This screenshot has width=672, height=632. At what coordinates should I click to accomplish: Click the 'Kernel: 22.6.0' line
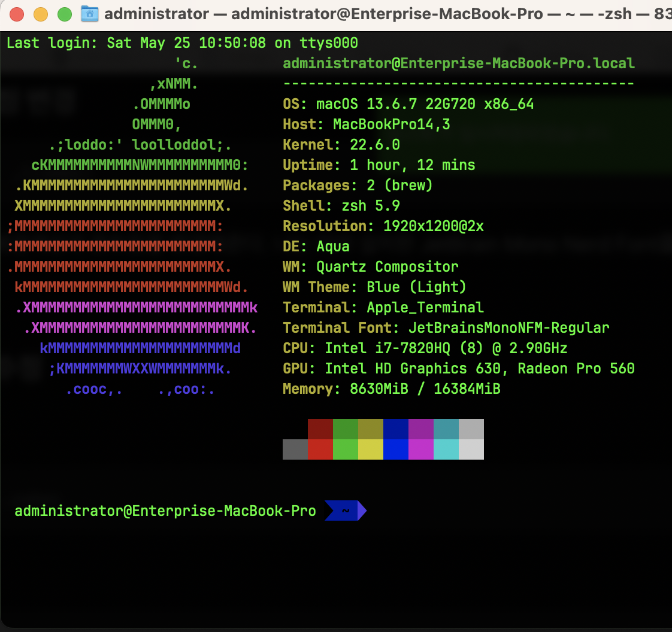[x=341, y=145]
